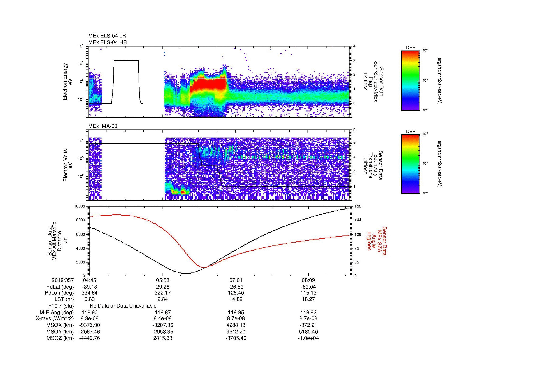Image resolution: width=555 pixels, height=392 pixels.
Task: Click 'No Data or Data Unavailable' text
Action: pyautogui.click(x=123, y=306)
